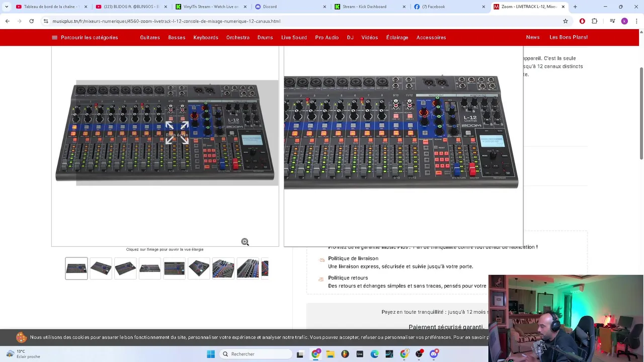The height and width of the screenshot is (362, 644).
Task: Open OBS Studio from the taskbar
Action: click(419, 354)
